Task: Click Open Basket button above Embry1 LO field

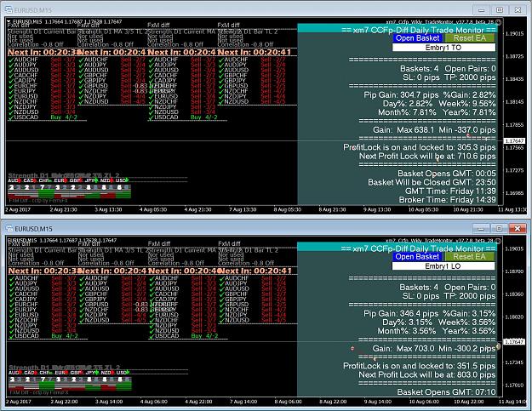Action: (418, 257)
